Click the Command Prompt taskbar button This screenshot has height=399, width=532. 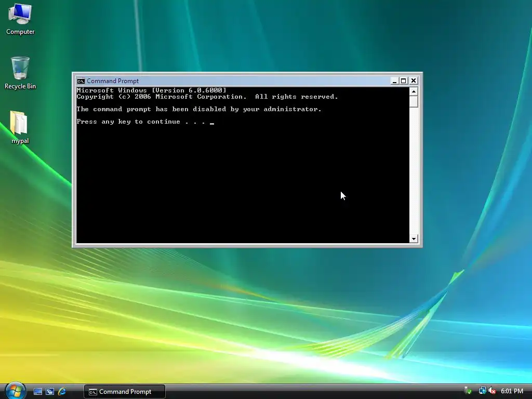point(125,392)
